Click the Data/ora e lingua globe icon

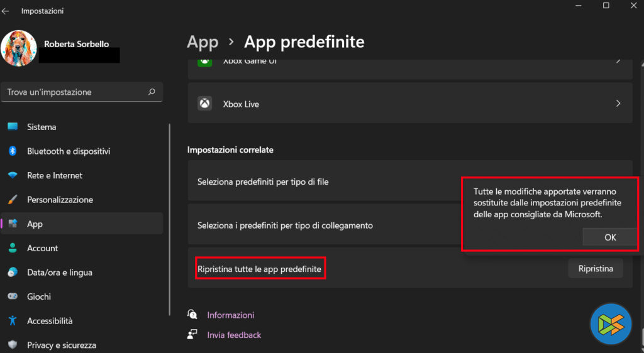point(13,273)
